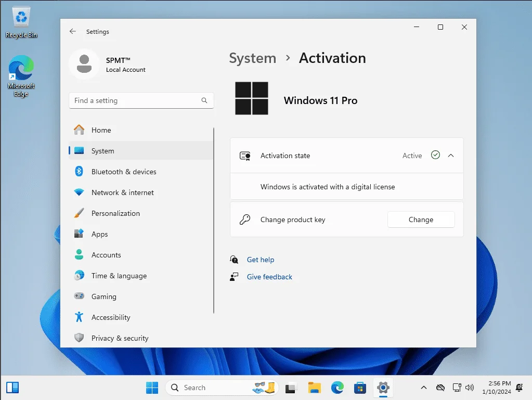
Task: Click the network display tray icon
Action: (457, 388)
